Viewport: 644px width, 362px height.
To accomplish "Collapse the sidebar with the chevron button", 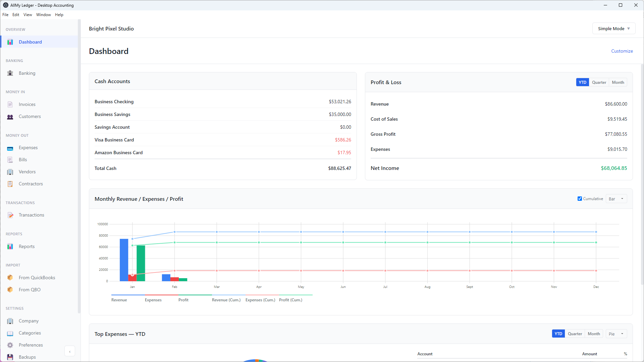I will [x=70, y=351].
